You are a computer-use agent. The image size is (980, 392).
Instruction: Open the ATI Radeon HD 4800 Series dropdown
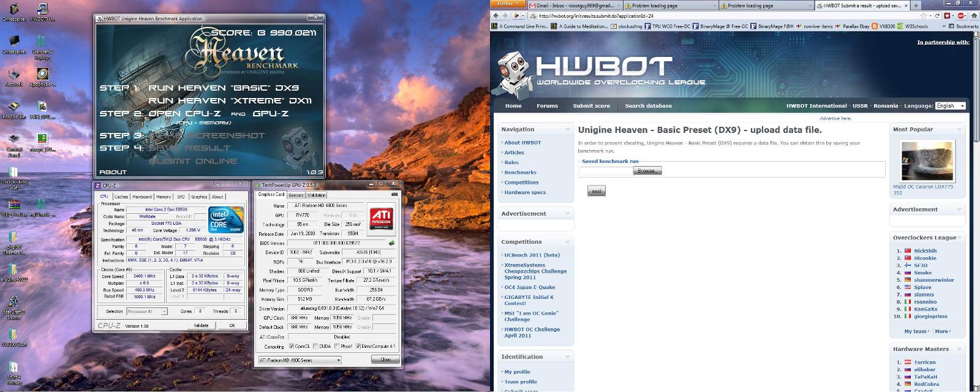click(299, 360)
